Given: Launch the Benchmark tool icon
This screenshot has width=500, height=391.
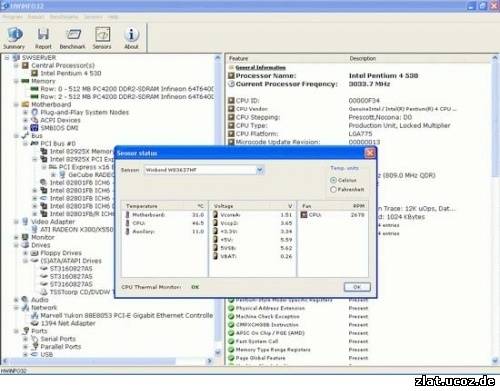Looking at the screenshot, I should (72, 38).
